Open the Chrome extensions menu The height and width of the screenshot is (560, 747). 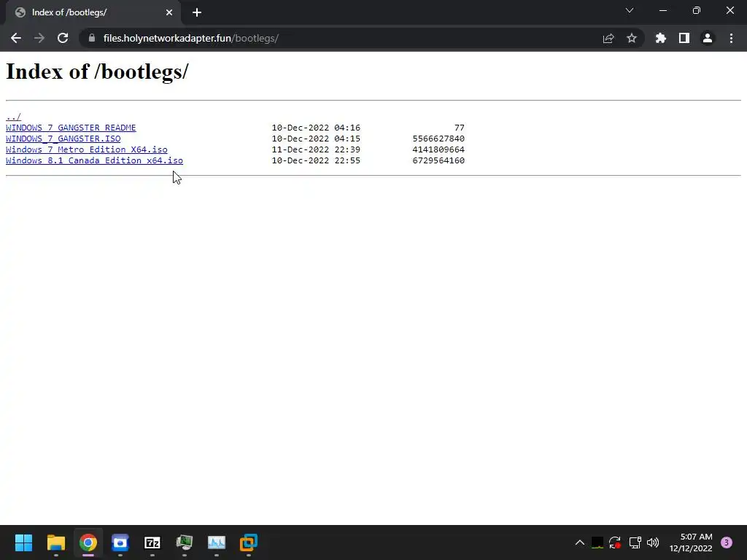[661, 38]
